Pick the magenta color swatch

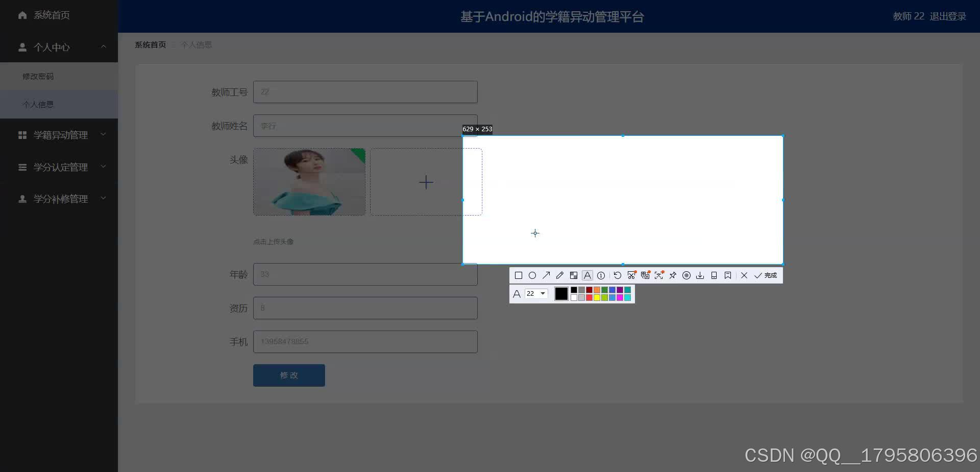(x=620, y=297)
